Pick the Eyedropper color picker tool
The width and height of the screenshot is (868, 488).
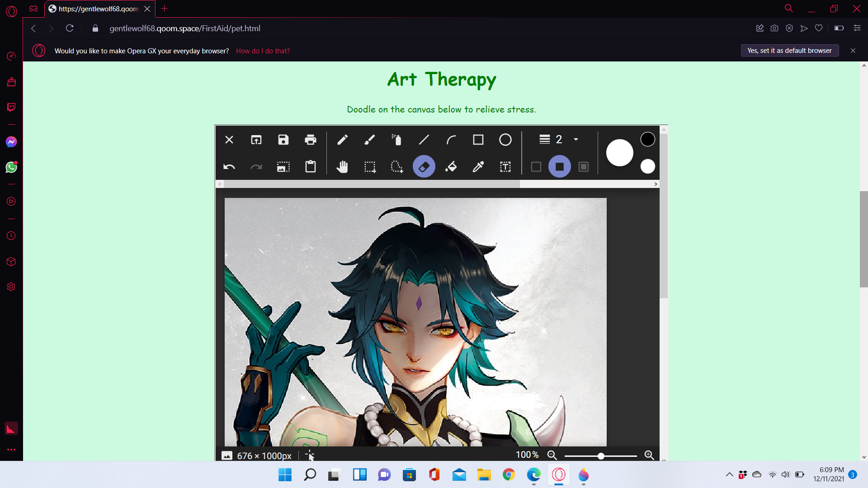(x=478, y=167)
